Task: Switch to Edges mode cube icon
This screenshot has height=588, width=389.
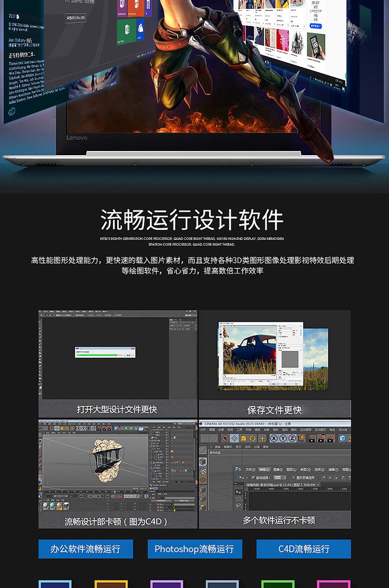Action: point(203,498)
